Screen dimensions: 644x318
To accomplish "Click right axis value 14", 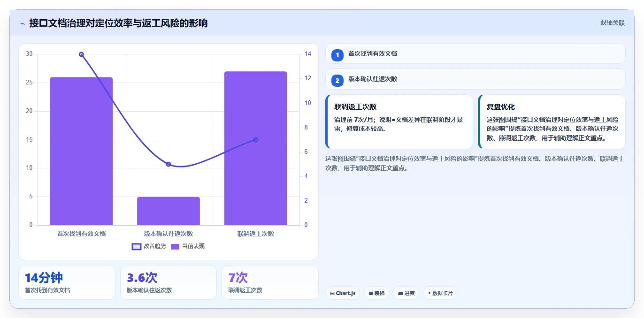I will click(308, 54).
